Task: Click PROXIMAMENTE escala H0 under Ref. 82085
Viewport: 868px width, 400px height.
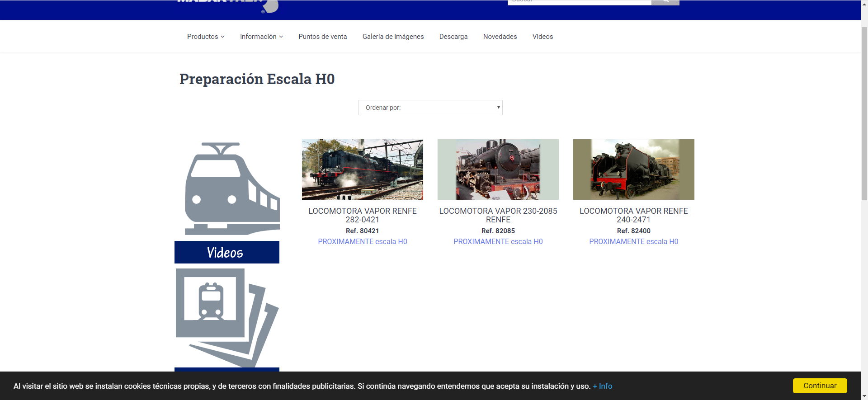Action: (x=498, y=242)
